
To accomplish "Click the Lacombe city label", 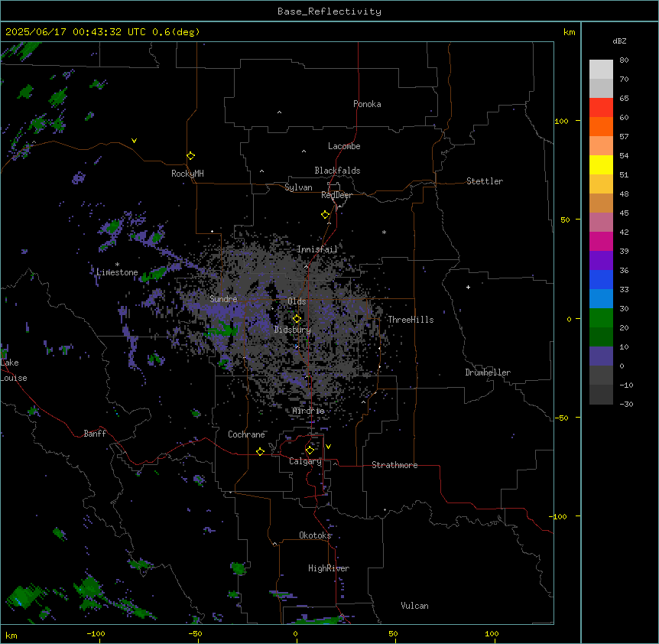I will (x=344, y=146).
